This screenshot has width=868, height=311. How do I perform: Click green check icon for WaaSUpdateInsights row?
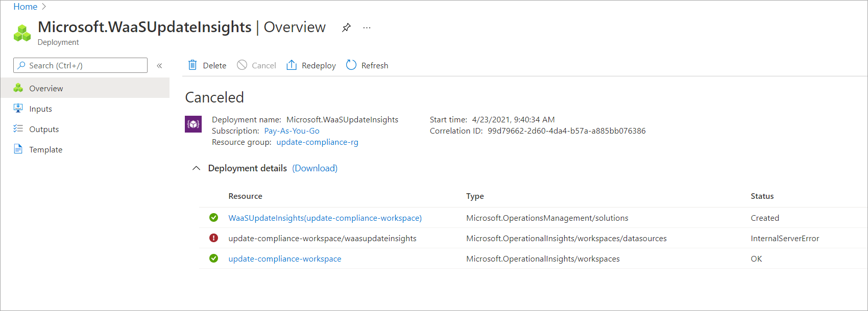tap(213, 218)
